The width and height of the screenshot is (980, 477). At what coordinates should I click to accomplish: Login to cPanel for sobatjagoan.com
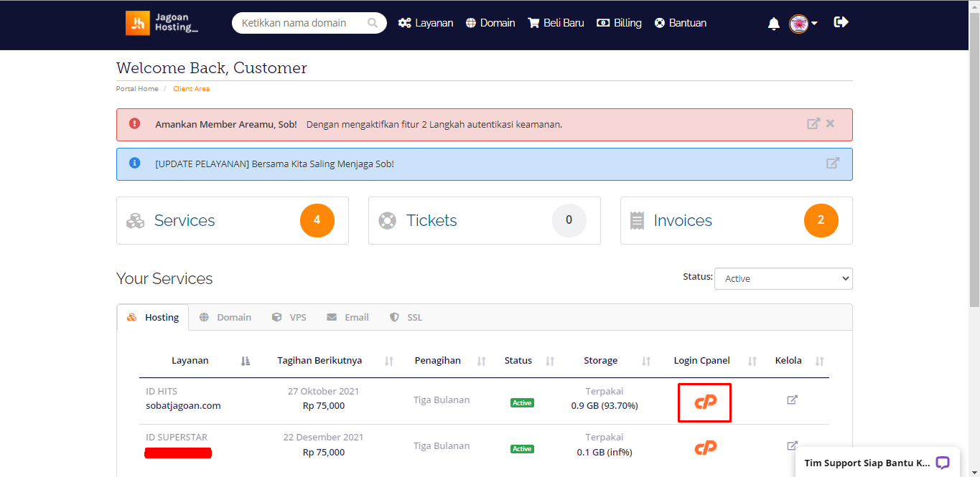click(705, 402)
